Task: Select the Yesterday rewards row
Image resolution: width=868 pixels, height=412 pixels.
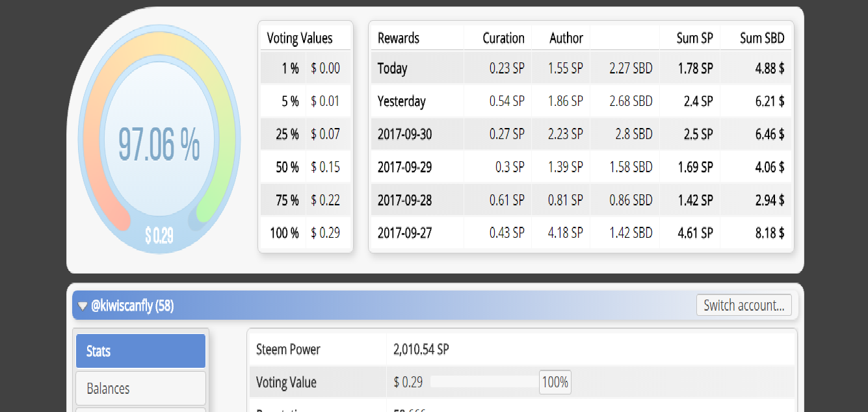Action: click(581, 101)
